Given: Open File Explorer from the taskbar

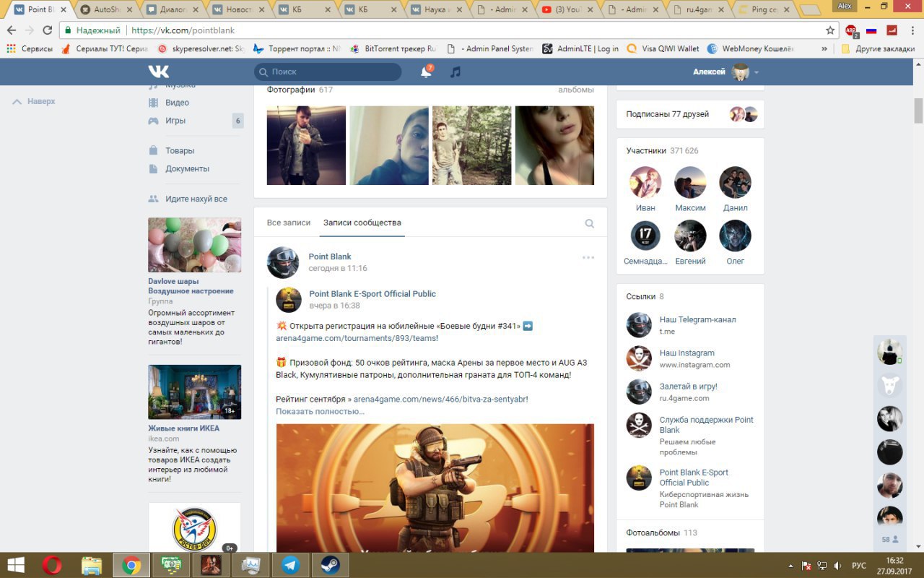Looking at the screenshot, I should point(91,565).
